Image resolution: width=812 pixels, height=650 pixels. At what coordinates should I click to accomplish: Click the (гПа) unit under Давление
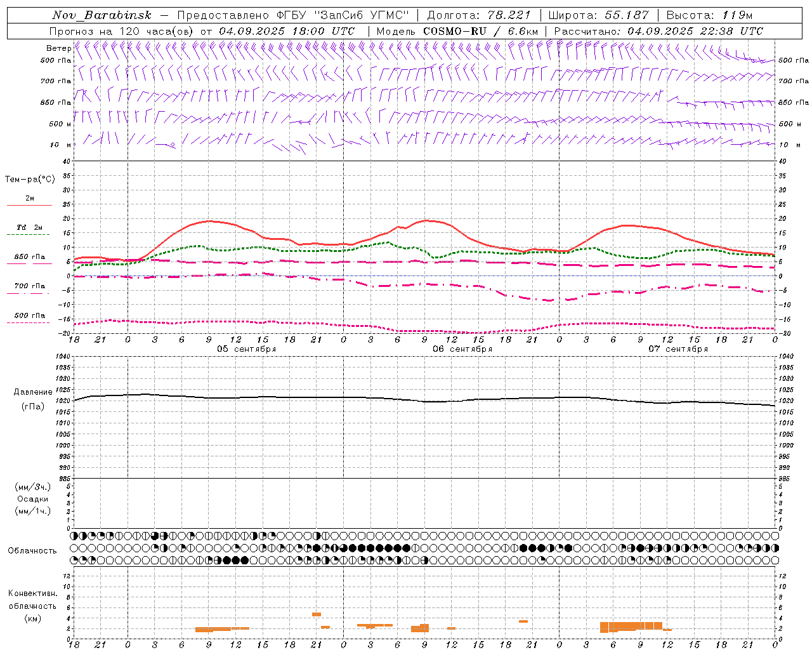coord(33,406)
